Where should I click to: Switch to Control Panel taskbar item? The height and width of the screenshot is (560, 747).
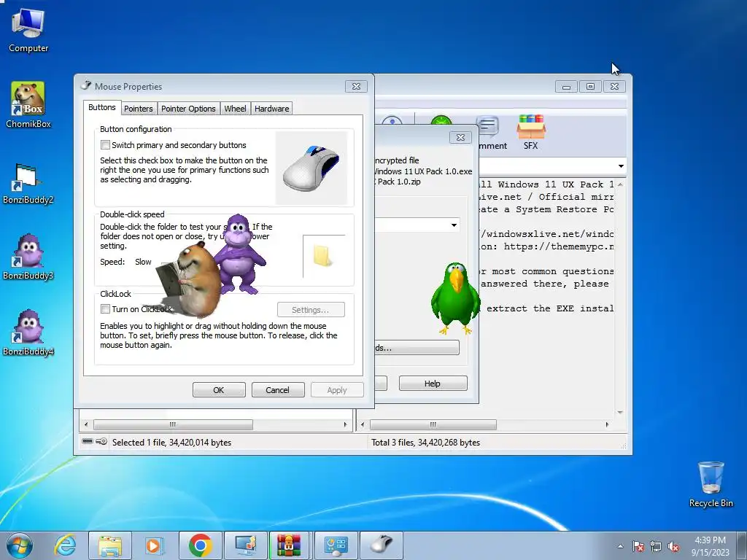(x=336, y=545)
